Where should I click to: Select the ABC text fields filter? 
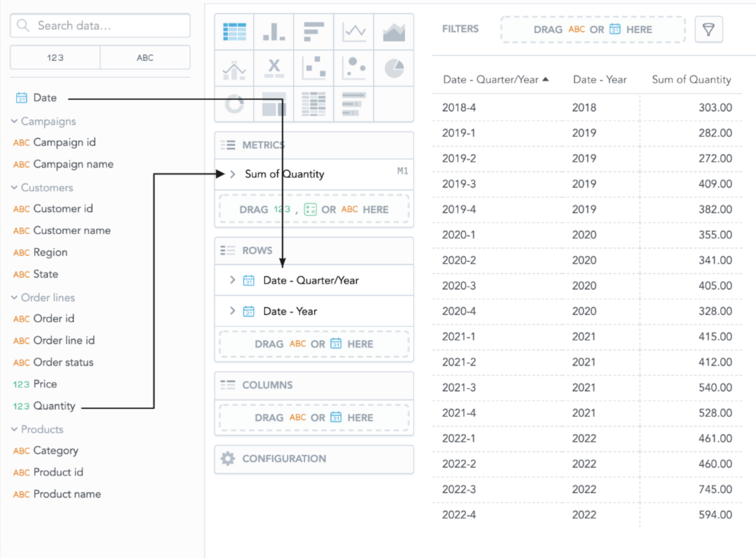145,58
